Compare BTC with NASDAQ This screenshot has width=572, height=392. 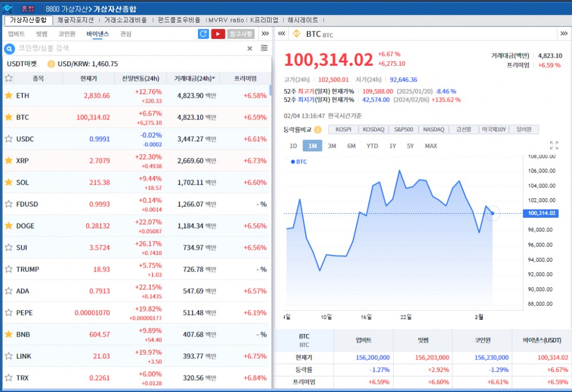pos(434,130)
